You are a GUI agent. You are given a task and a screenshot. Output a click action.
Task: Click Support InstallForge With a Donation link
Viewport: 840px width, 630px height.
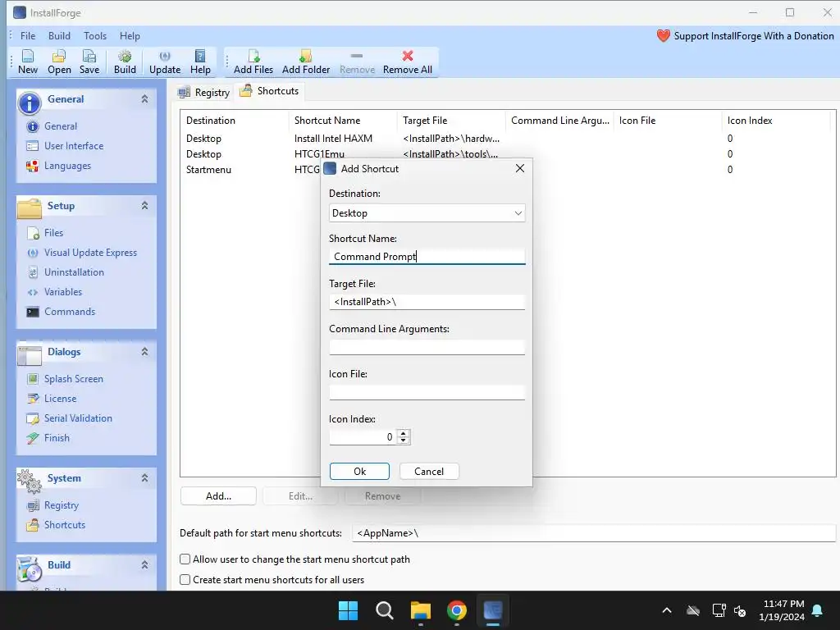754,36
